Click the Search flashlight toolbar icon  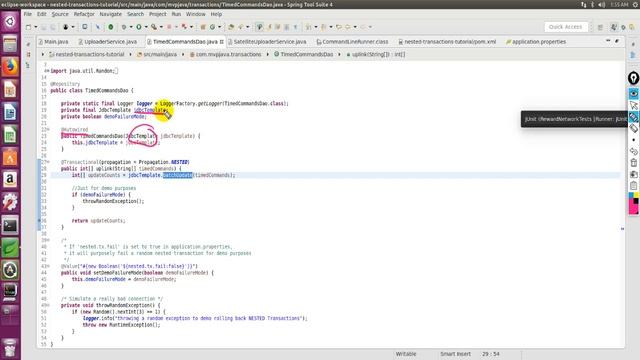coord(240,27)
